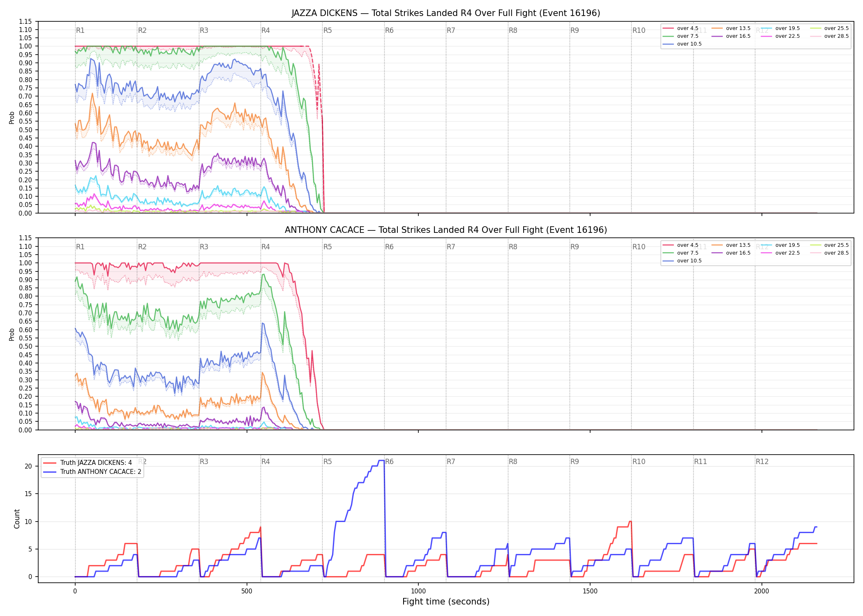Click 'over 28.5' legend entry in the Jazza Dickens chart
Screen dimensions: 863x616
click(x=829, y=36)
